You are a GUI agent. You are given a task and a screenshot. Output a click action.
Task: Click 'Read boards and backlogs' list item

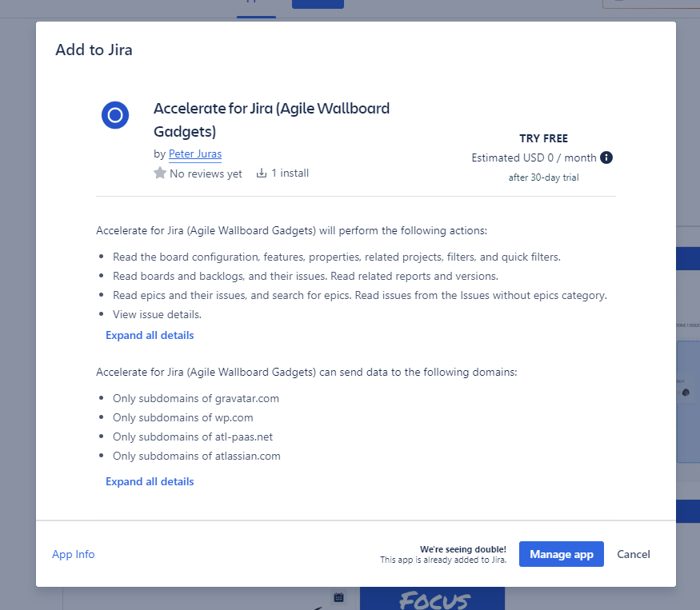point(306,276)
